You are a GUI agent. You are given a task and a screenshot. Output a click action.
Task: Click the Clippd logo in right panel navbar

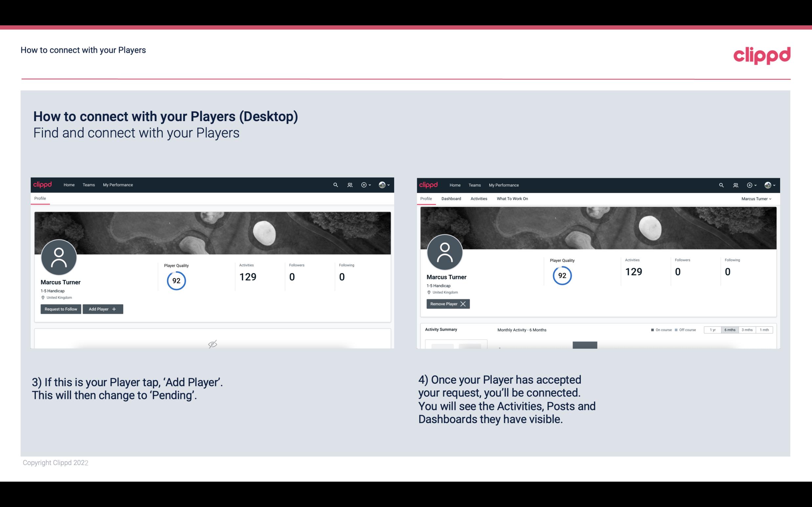[x=429, y=184]
